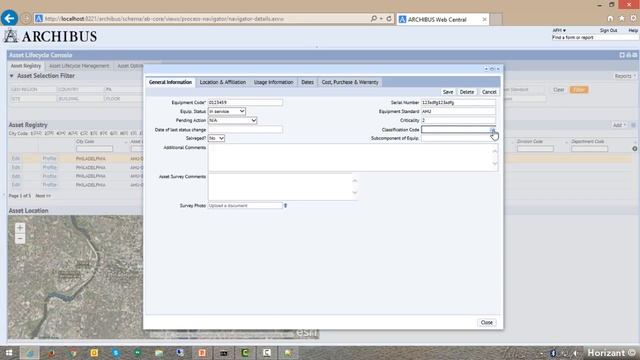Open the browser home icon

(610, 18)
